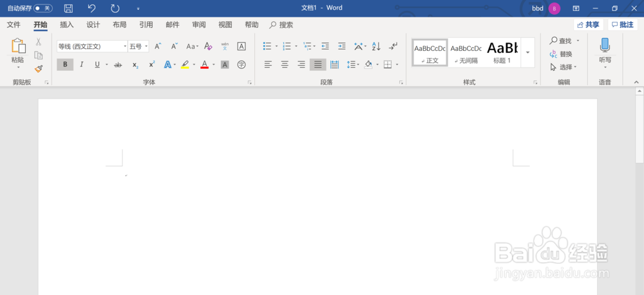Open borders dropdown arrow
Image resolution: width=644 pixels, height=295 pixels.
tap(397, 64)
